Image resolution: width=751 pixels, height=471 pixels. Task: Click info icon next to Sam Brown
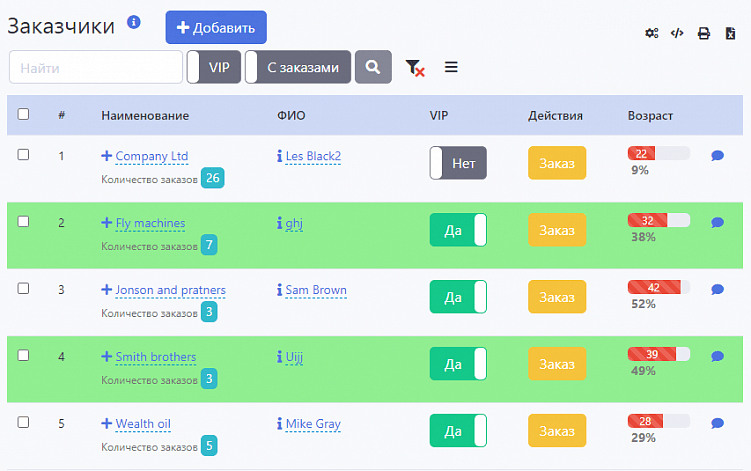[280, 290]
